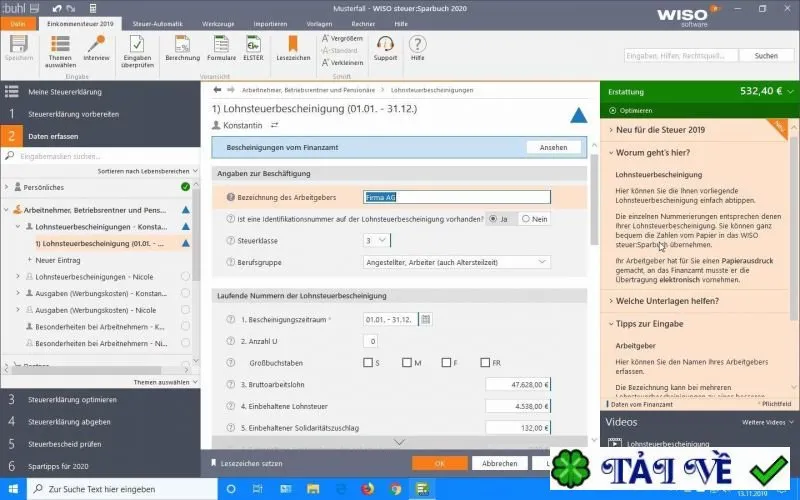Open the Berufsgruppe dropdown

457,262
